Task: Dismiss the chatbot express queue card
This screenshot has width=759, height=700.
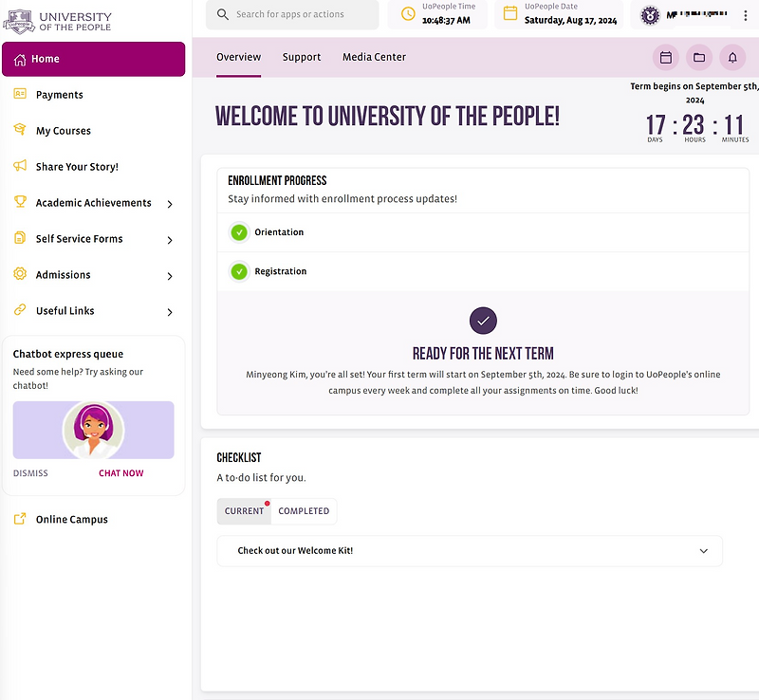Action: [30, 473]
